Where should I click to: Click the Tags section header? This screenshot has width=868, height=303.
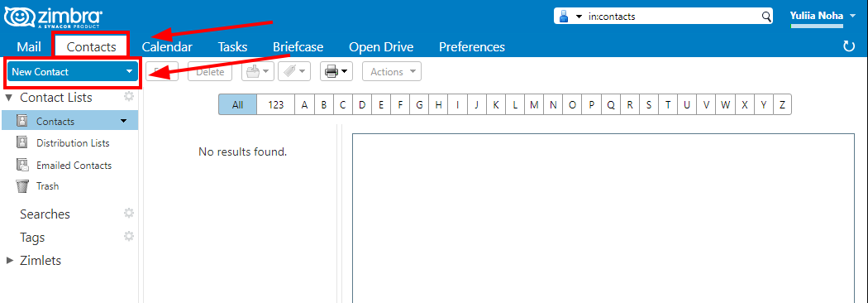pyautogui.click(x=32, y=238)
